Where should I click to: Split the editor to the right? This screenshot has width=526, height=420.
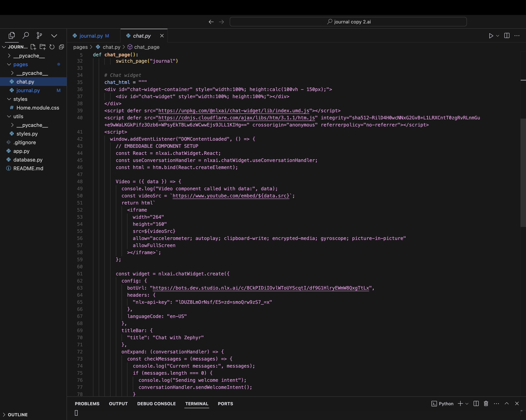[507, 36]
